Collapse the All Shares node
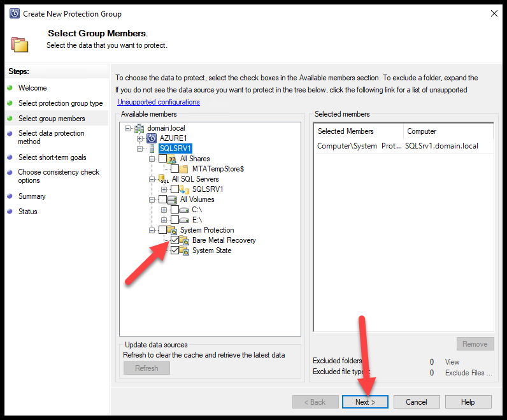Screen dimensions: 507x420 (152, 159)
